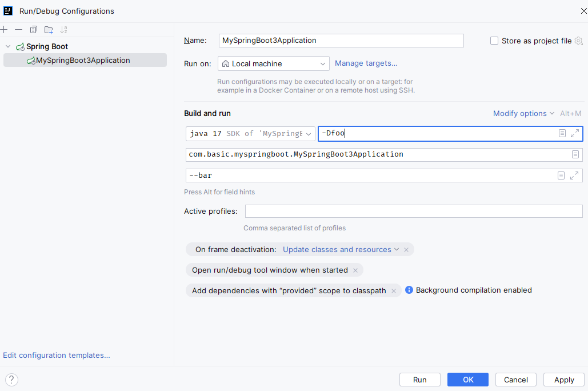Open the Run on Local machine dropdown

click(x=273, y=64)
